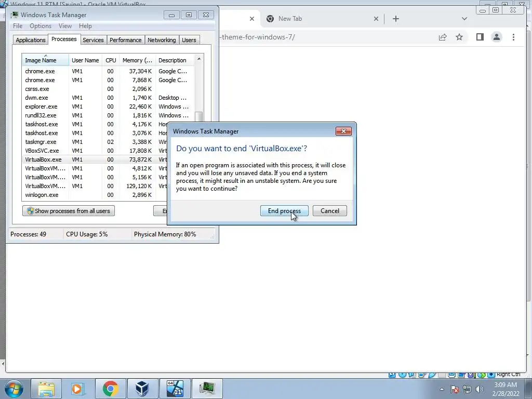Go to the Networking tab

tap(162, 40)
